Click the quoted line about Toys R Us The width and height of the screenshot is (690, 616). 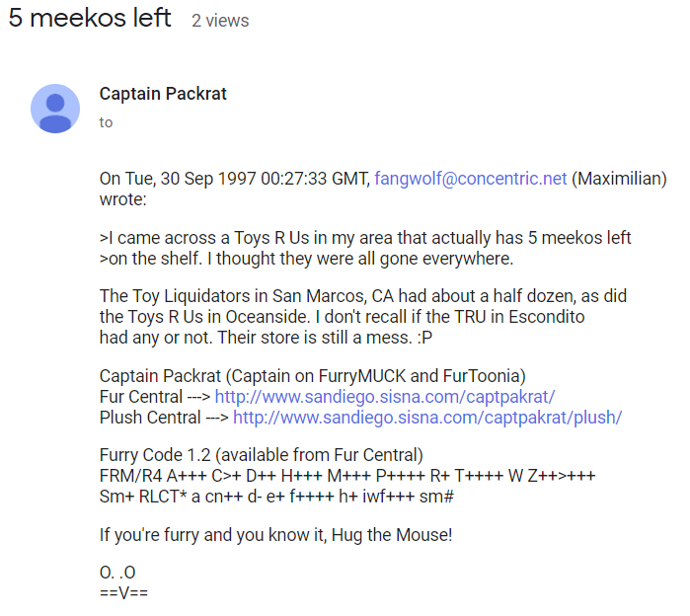(365, 238)
